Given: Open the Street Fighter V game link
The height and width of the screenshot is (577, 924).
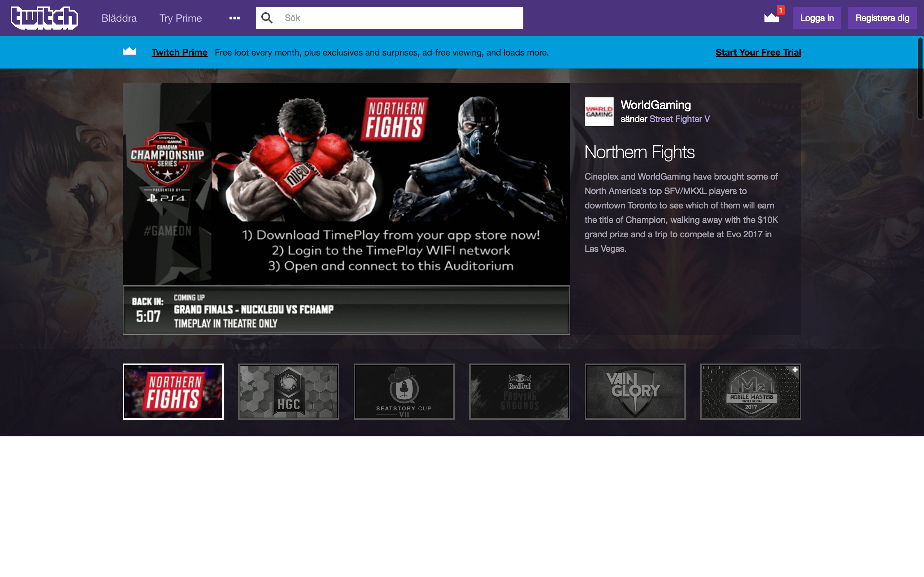Looking at the screenshot, I should point(679,119).
